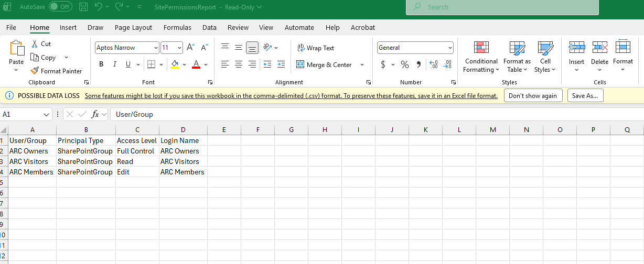644x264 pixels.
Task: Click the Format Painter brush icon
Action: 35,71
